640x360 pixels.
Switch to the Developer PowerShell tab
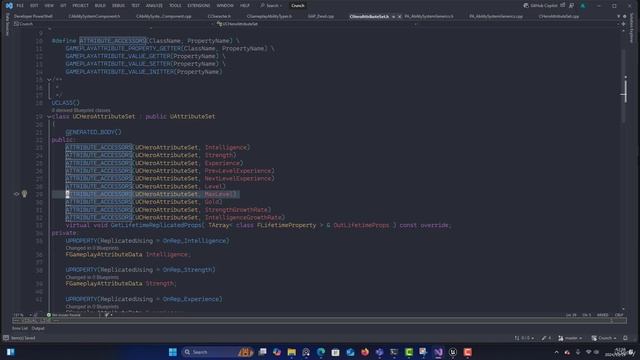(33, 16)
